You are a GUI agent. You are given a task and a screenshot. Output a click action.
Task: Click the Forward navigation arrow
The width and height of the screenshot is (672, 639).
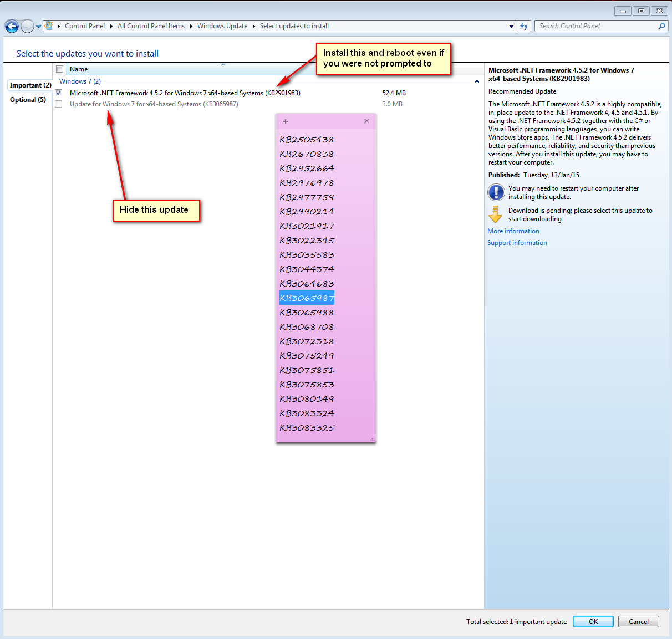(x=27, y=26)
